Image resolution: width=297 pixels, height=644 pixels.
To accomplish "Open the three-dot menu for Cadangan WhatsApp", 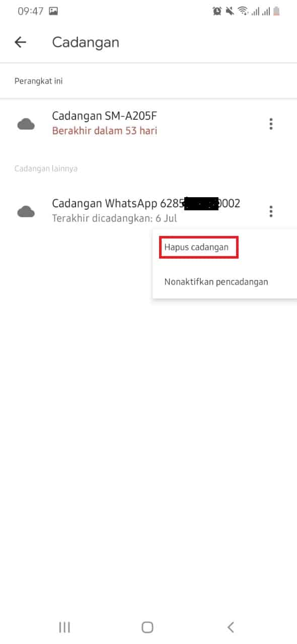I will click(271, 211).
